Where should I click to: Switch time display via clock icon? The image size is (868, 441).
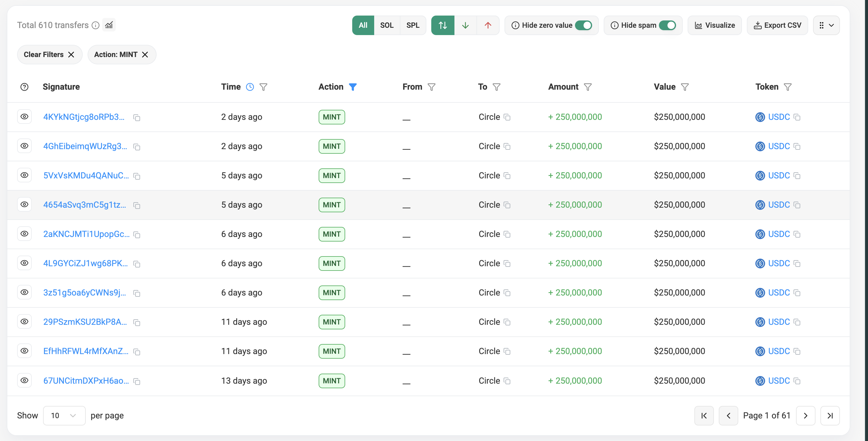click(250, 87)
